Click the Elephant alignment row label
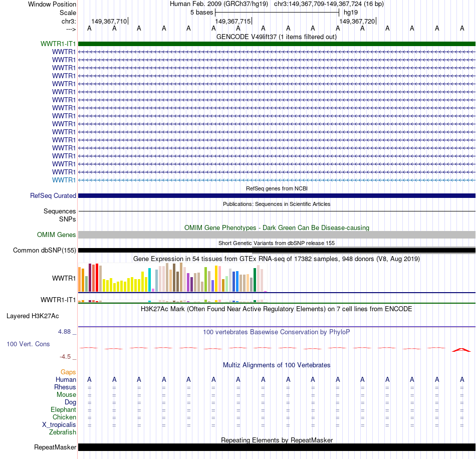 (x=63, y=410)
